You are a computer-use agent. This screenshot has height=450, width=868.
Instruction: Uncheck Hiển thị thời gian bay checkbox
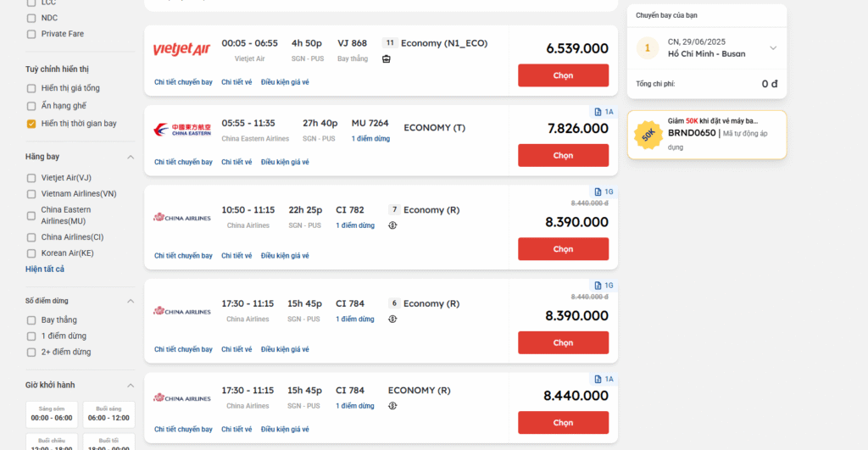tap(31, 124)
